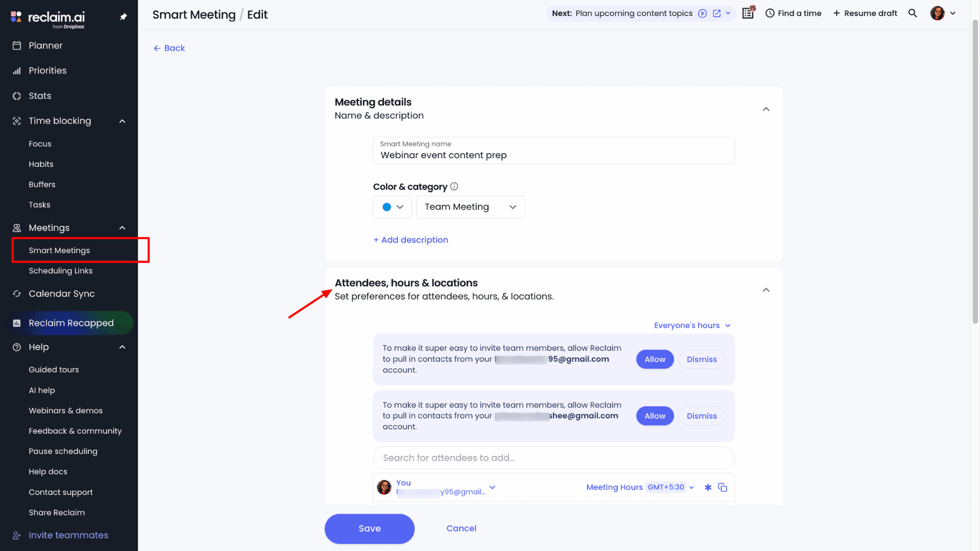Expand the Everyone's hours dropdown

(692, 325)
